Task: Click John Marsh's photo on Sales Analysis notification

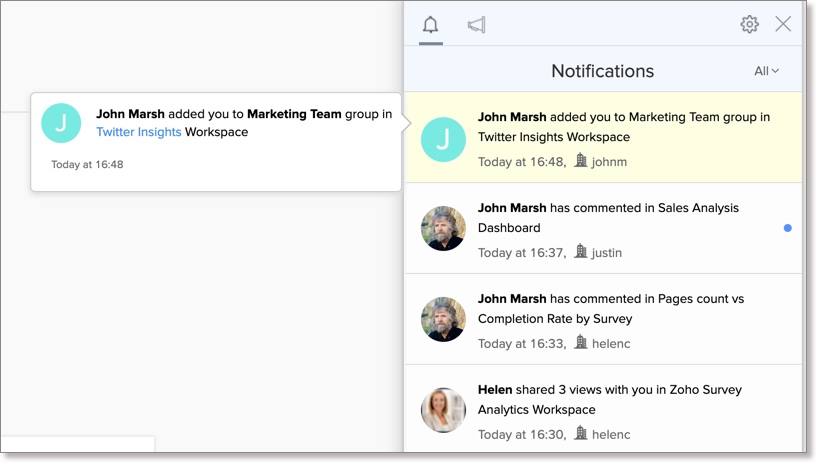Action: (x=443, y=229)
